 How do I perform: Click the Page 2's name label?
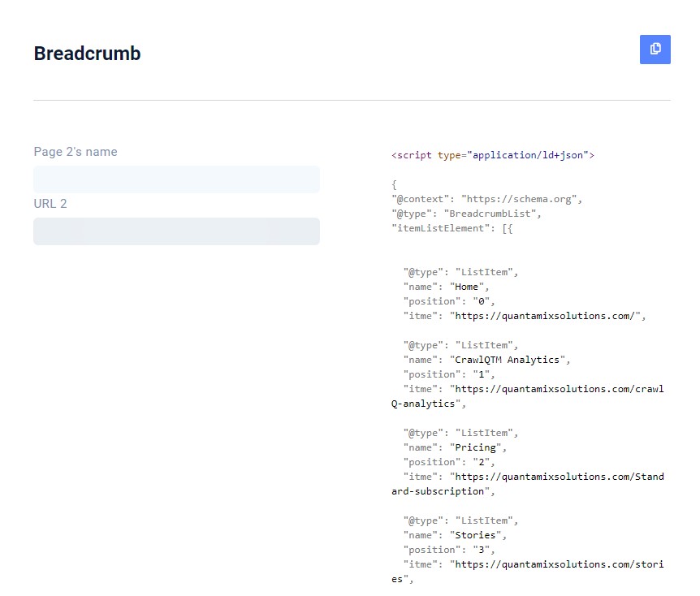pos(76,152)
